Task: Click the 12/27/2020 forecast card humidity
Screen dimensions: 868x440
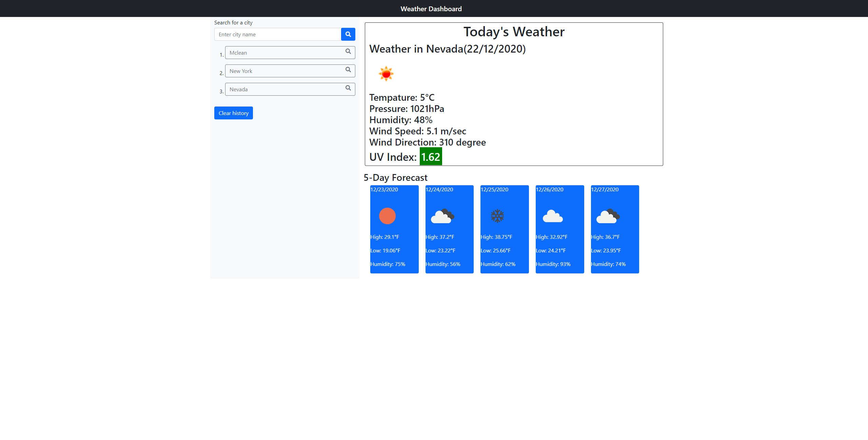Action: pyautogui.click(x=608, y=264)
